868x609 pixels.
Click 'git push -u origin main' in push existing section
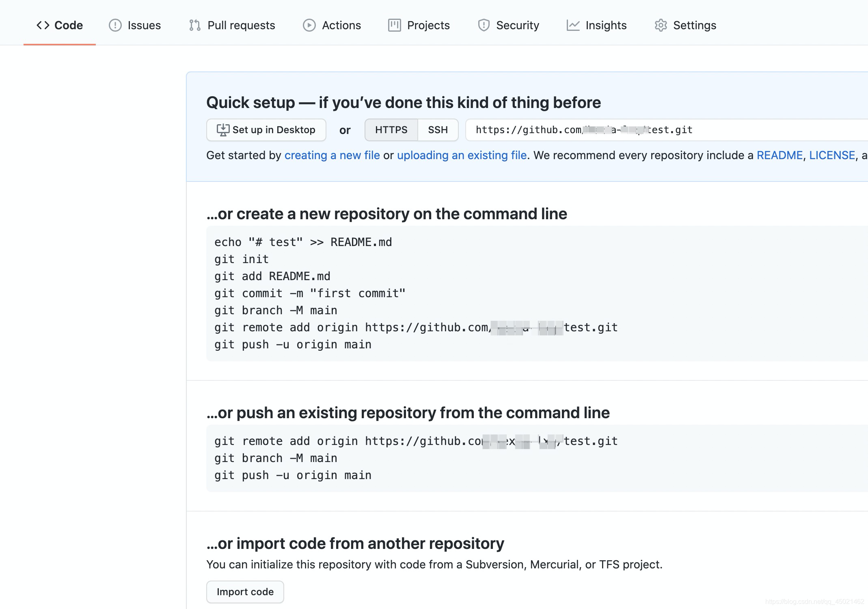pyautogui.click(x=293, y=475)
